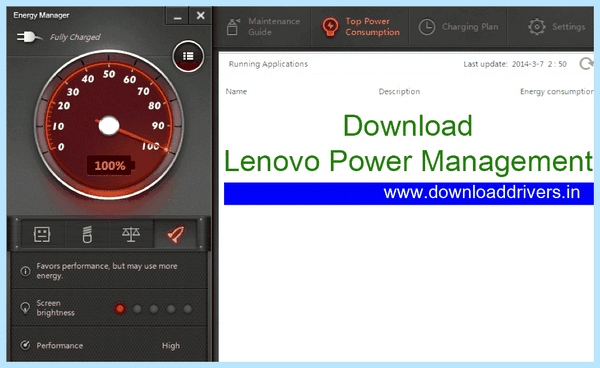Click the Performance label
Viewport: 600px width, 368px height.
[x=60, y=346]
